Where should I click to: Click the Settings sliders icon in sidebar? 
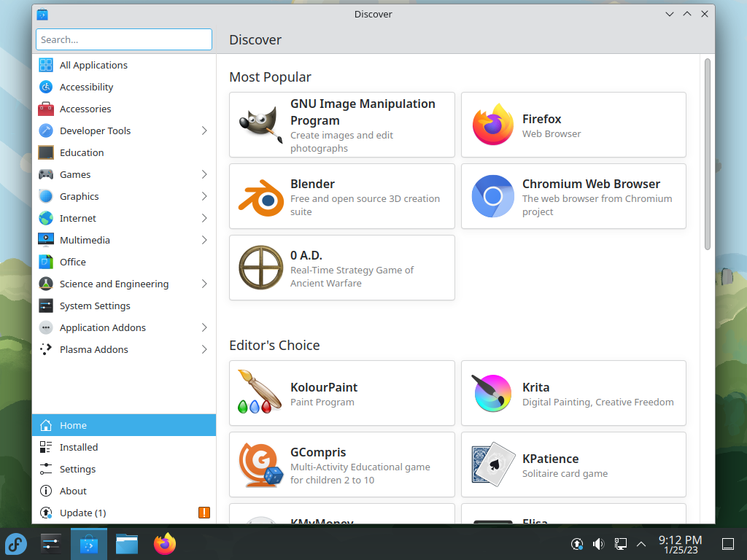(x=46, y=469)
